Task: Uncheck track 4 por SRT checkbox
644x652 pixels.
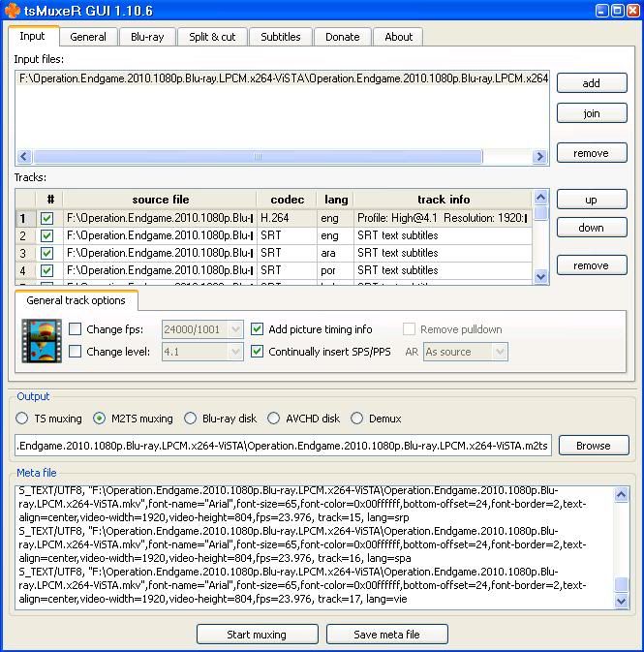Action: click(47, 270)
